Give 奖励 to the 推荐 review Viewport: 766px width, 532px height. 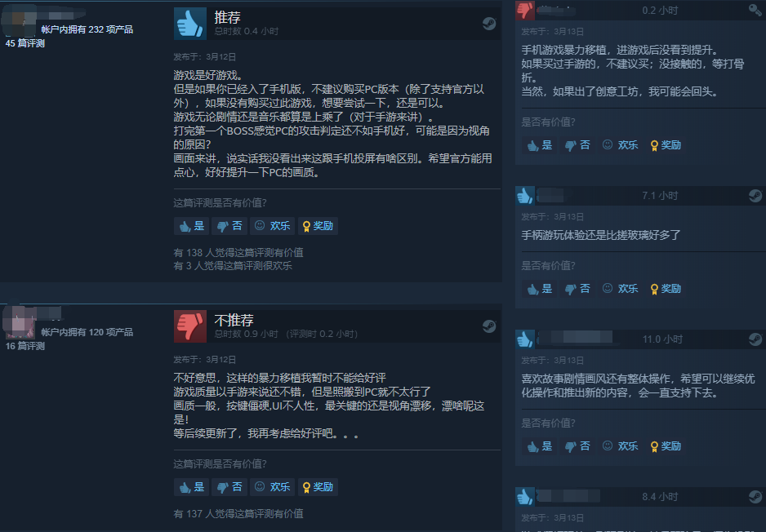pyautogui.click(x=318, y=226)
